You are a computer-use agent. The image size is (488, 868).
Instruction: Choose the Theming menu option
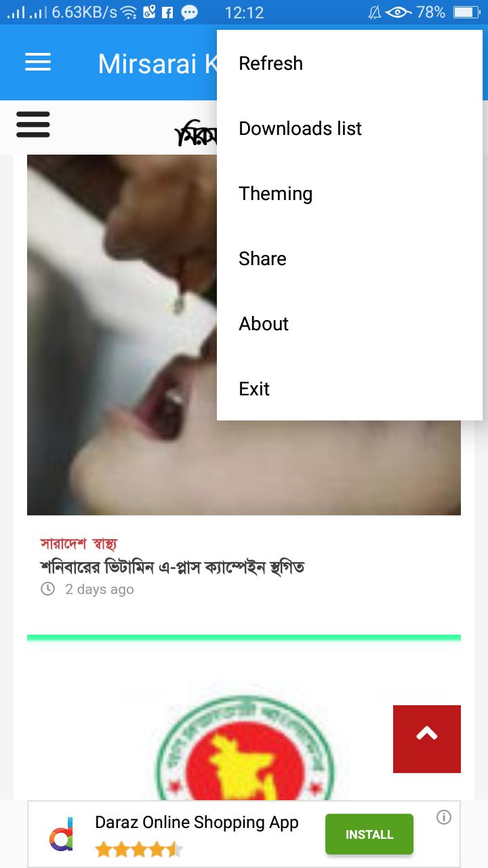tap(350, 194)
